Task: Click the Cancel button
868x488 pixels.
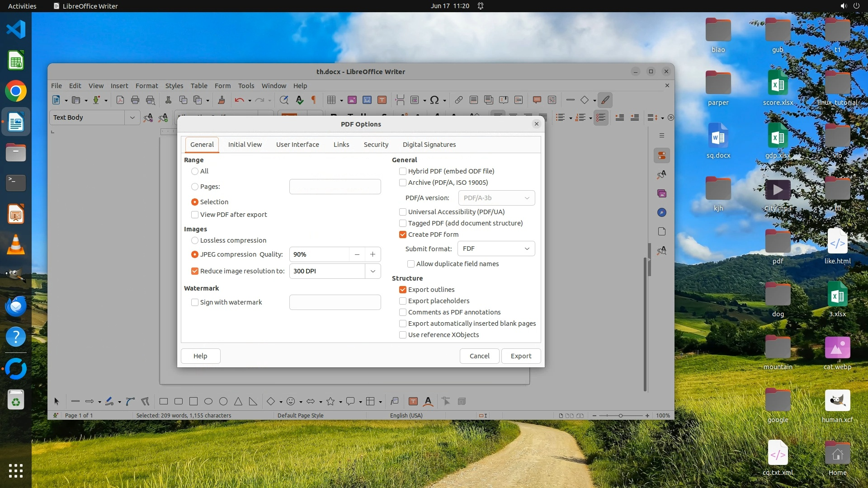Action: [x=479, y=356]
